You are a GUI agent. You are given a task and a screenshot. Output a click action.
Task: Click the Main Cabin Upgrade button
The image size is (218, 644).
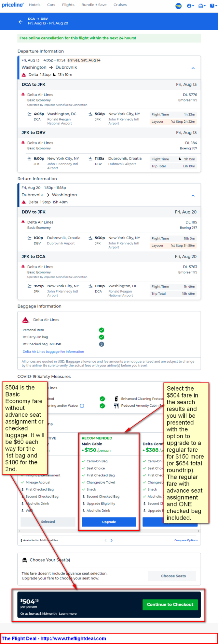pyautogui.click(x=109, y=522)
